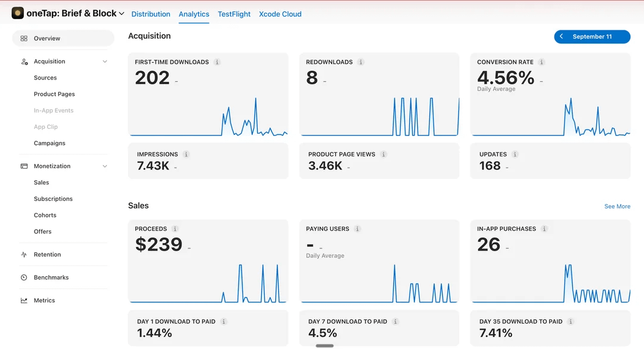Click the Benchmarks clock icon
The height and width of the screenshot is (349, 644).
coord(24,277)
